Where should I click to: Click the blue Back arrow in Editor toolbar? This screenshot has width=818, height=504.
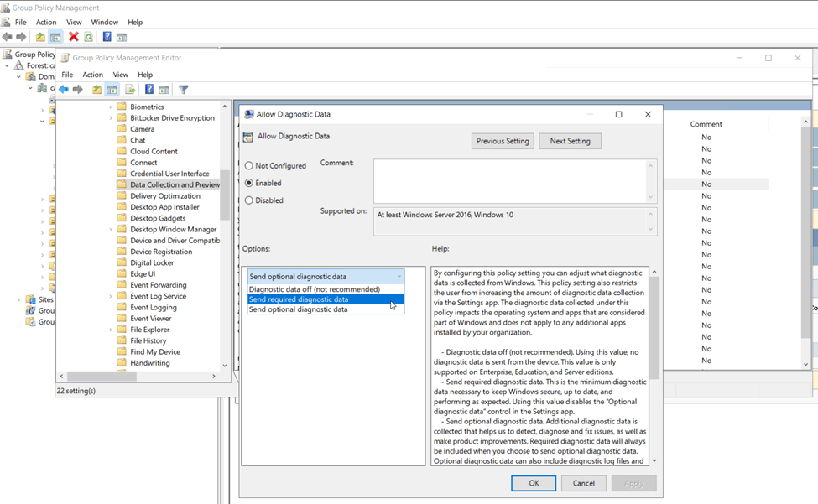pos(64,90)
